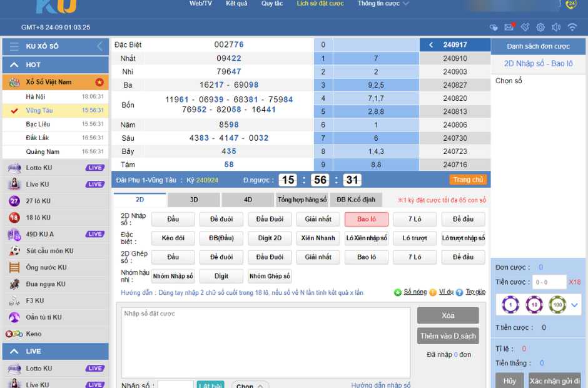Open the Keno colored balls icon

[14, 334]
